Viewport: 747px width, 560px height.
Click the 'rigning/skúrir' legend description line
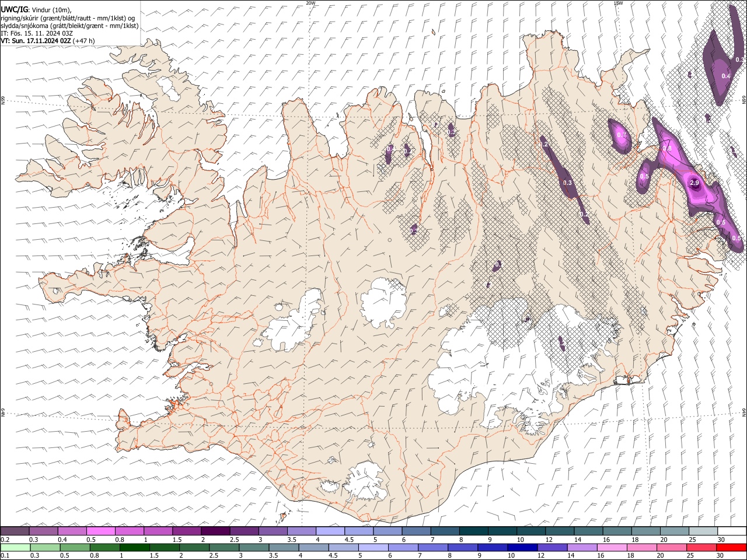pos(68,18)
